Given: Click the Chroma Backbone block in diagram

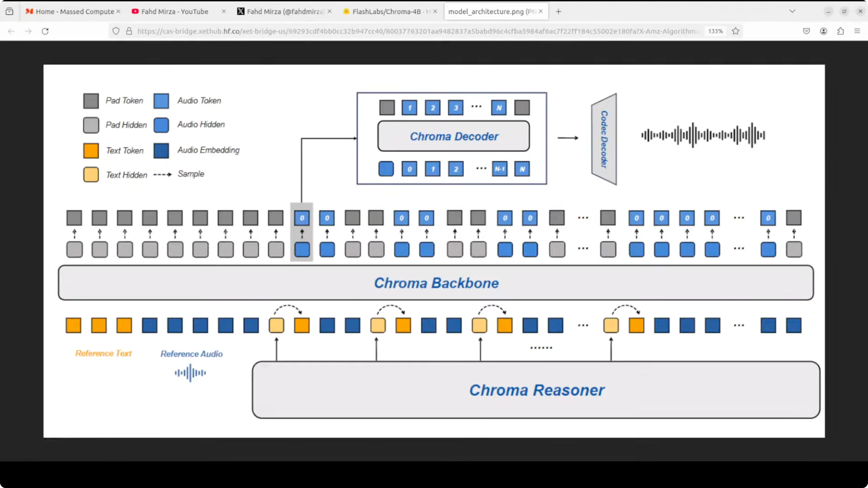Looking at the screenshot, I should [x=436, y=283].
